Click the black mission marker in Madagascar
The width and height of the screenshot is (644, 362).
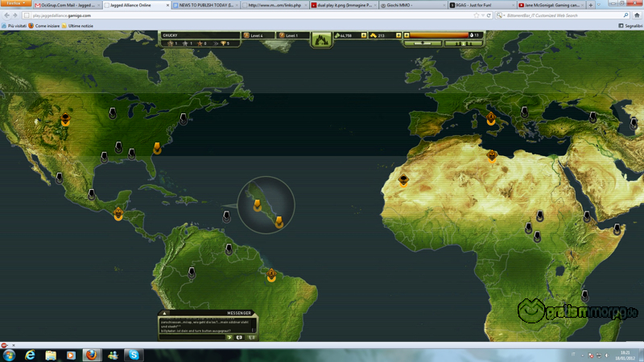[x=587, y=295]
